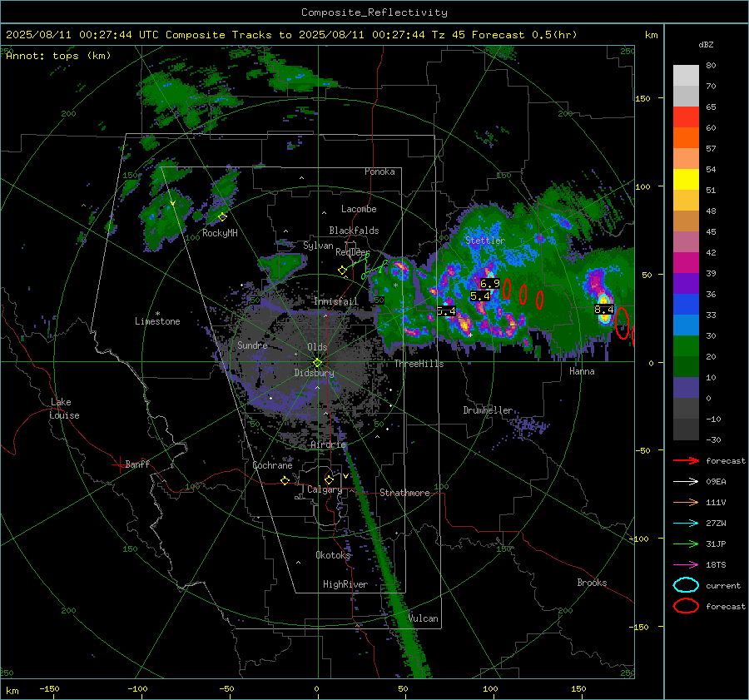Click the HighRiver label
The image size is (749, 700).
345,584
